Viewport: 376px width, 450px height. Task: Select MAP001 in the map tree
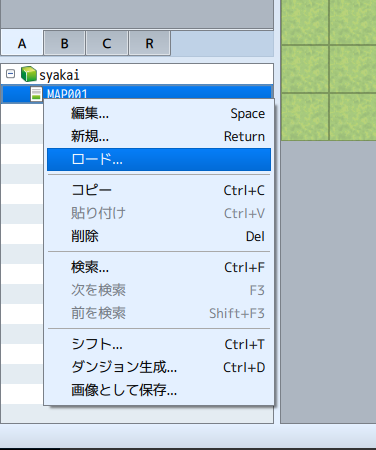[137, 94]
